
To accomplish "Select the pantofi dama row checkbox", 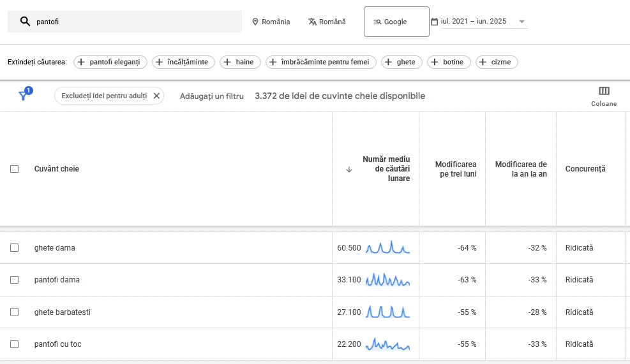I will point(15,280).
